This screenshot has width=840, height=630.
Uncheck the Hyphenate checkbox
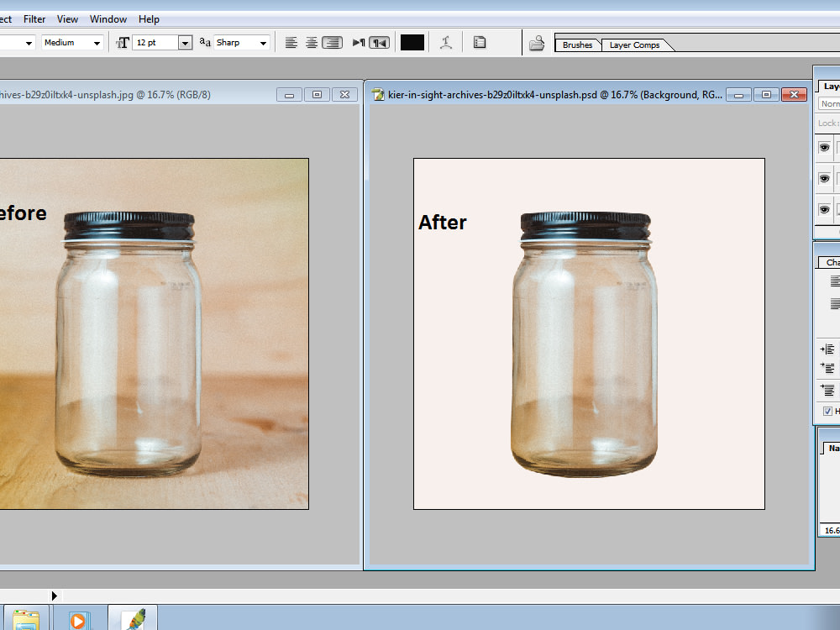(x=827, y=412)
